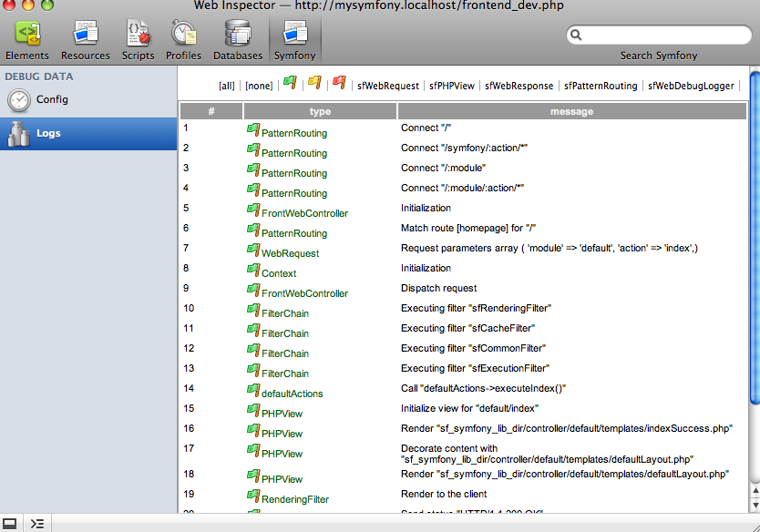This screenshot has height=532, width=760.
Task: Switch to the Symfony tab
Action: (x=293, y=39)
